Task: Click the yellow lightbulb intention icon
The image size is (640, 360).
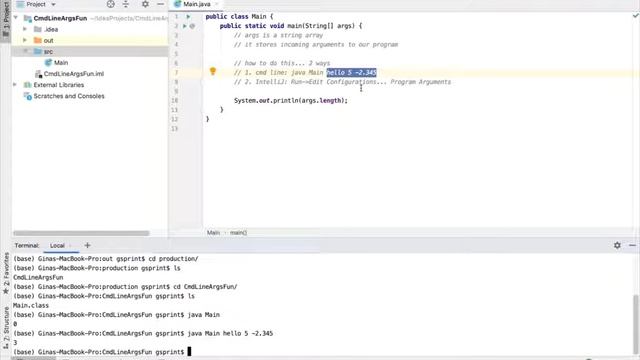Action: coord(213,71)
